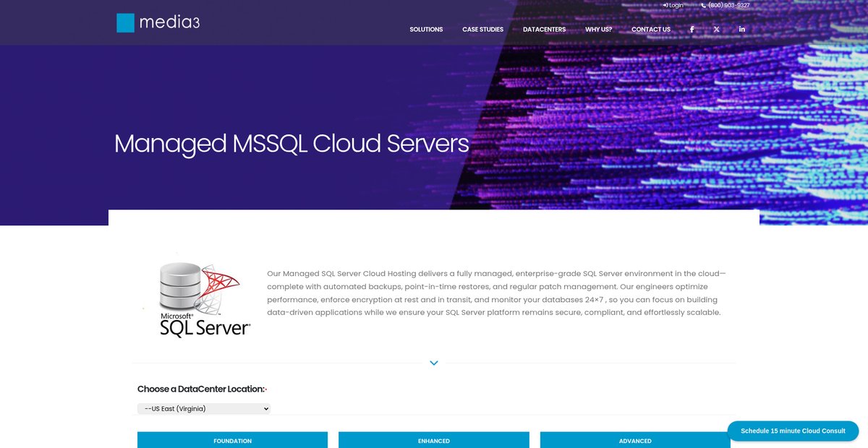Click the Login link at top
This screenshot has height=448, width=868.
pyautogui.click(x=673, y=5)
